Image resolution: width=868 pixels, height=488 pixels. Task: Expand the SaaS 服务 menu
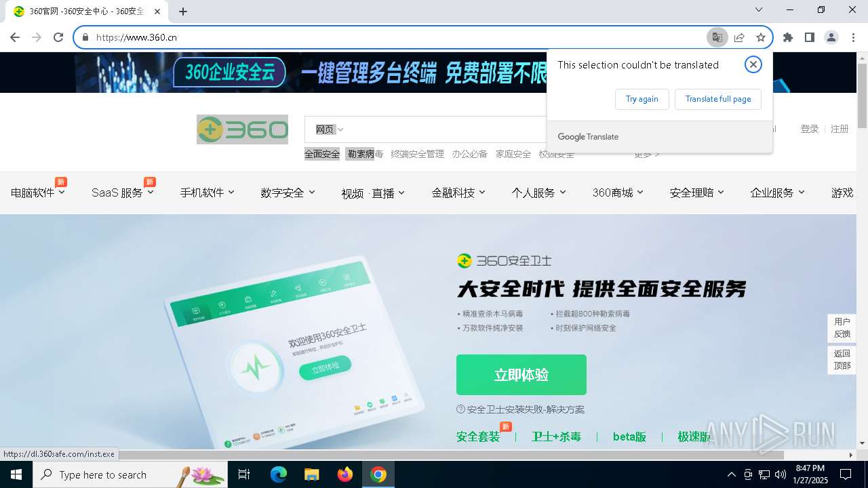(123, 192)
